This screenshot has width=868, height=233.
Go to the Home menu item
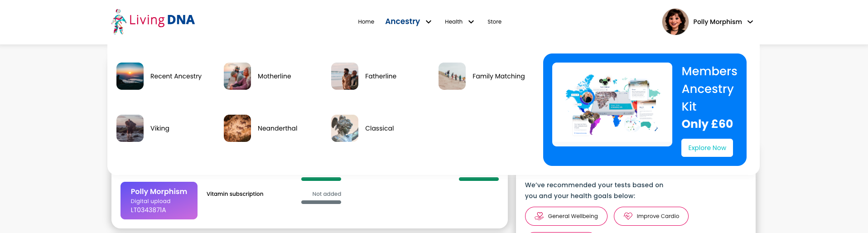tap(366, 22)
